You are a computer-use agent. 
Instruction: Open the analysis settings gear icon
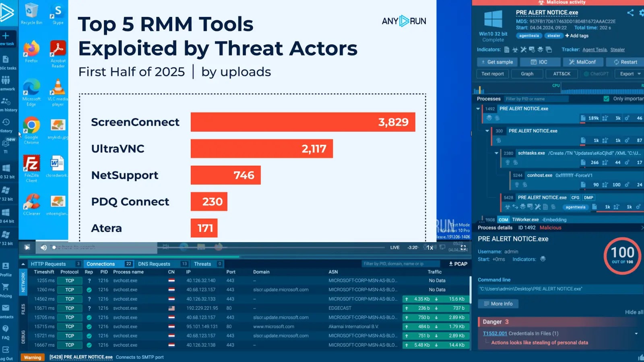642,13
